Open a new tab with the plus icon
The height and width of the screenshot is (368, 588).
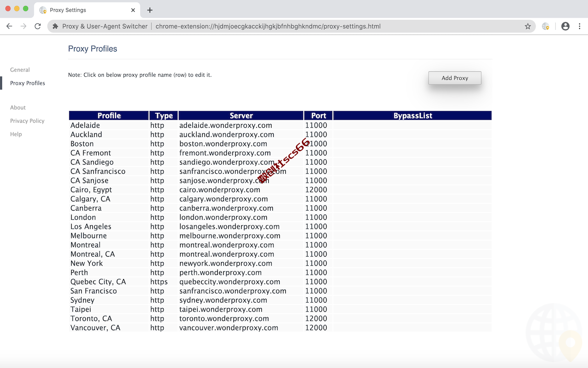(150, 10)
